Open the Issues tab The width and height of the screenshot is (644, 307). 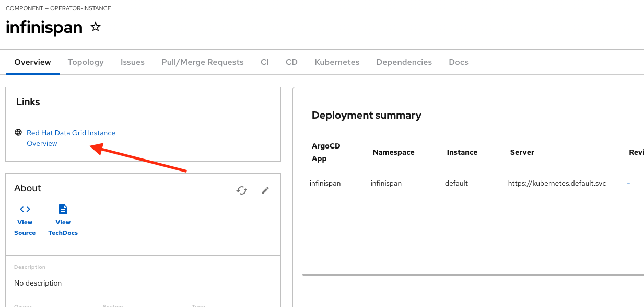(x=133, y=62)
